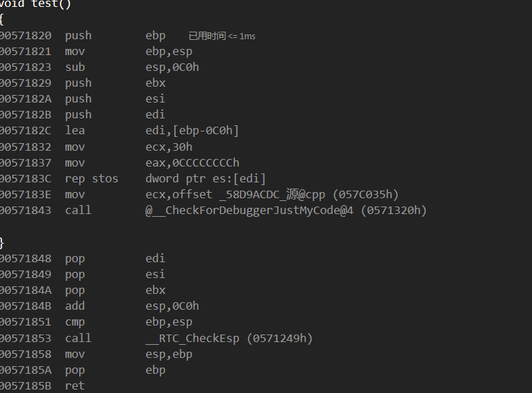The image size is (532, 393).
Task: Click the operand "eax,0CCCCCCCCh"
Action: coord(192,163)
